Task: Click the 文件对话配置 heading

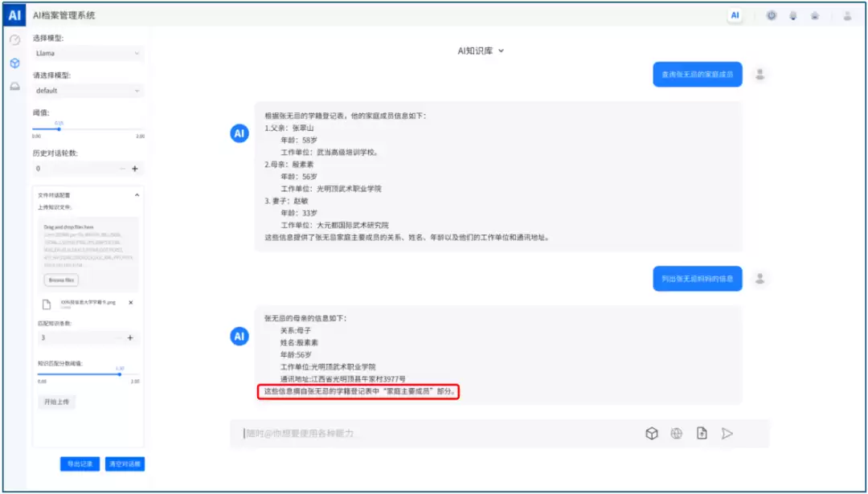Action: coord(54,195)
